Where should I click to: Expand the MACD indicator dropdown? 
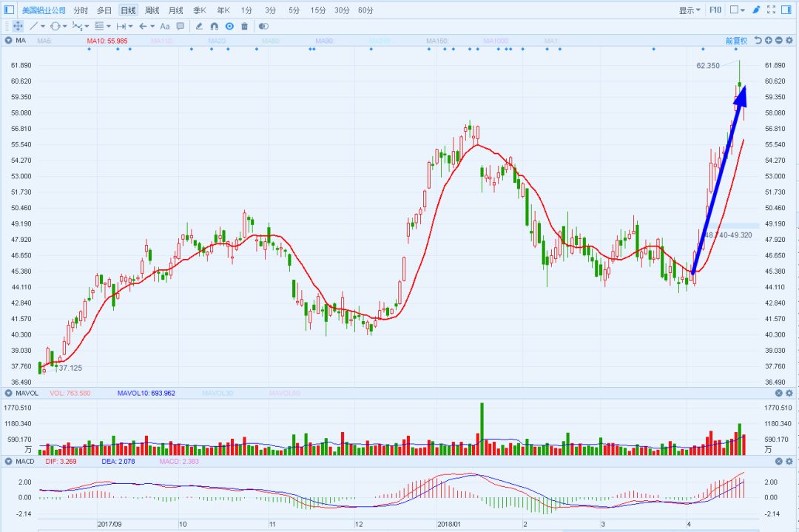8,461
